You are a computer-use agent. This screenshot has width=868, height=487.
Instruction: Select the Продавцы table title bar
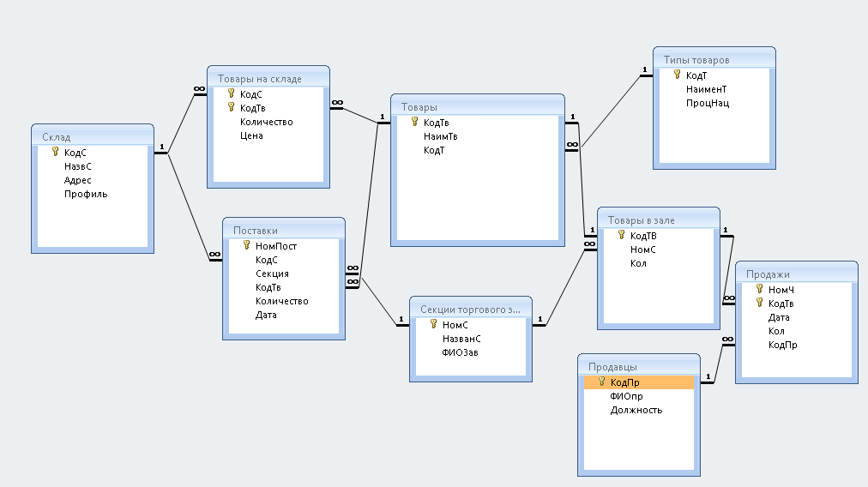pos(639,366)
